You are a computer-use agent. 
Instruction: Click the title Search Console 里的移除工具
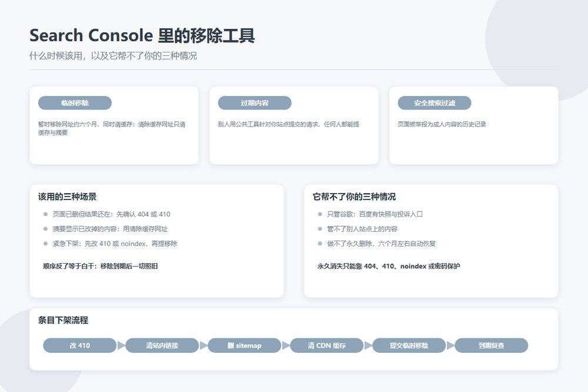tap(142, 36)
